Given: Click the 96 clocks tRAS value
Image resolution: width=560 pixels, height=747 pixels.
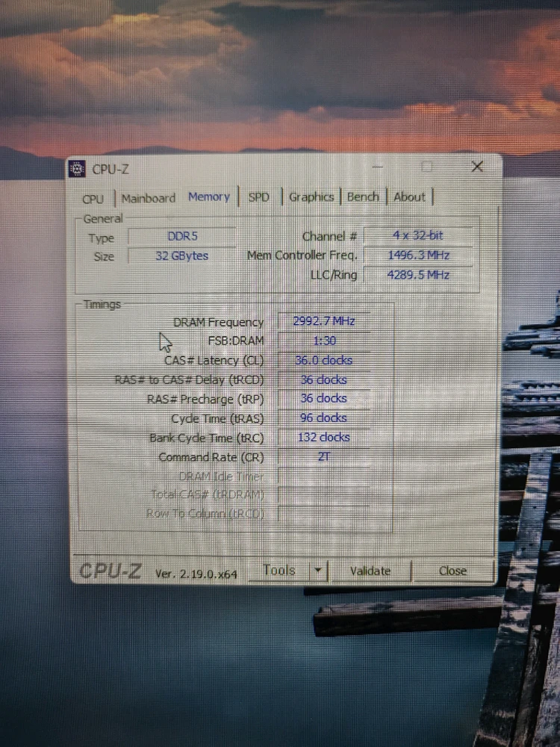Looking at the screenshot, I should tap(324, 418).
